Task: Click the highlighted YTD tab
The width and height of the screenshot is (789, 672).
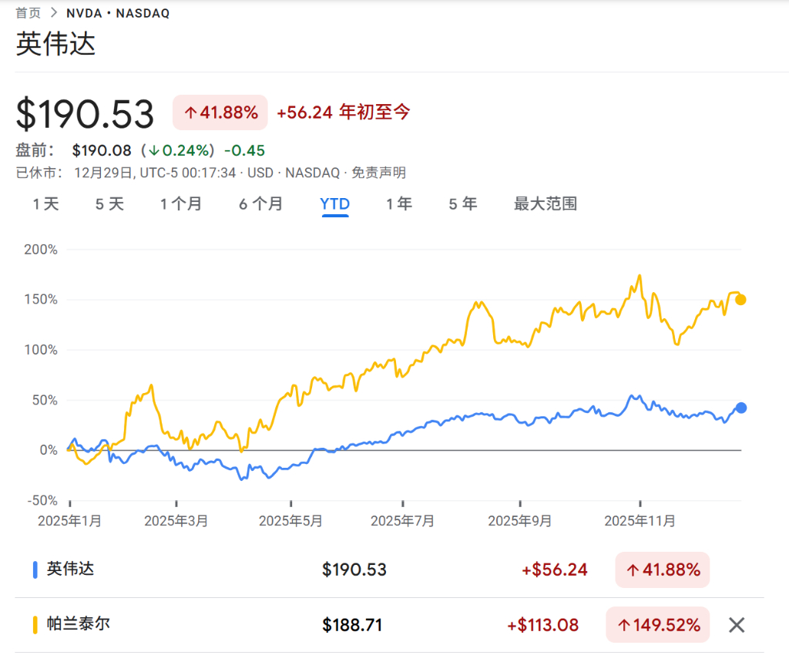Action: click(x=334, y=204)
